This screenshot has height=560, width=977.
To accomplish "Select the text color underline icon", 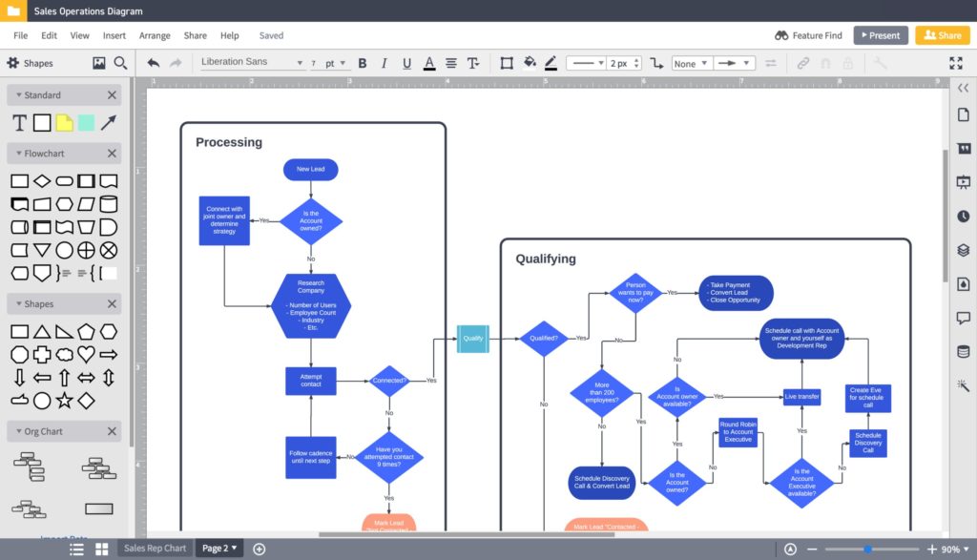I will [429, 63].
